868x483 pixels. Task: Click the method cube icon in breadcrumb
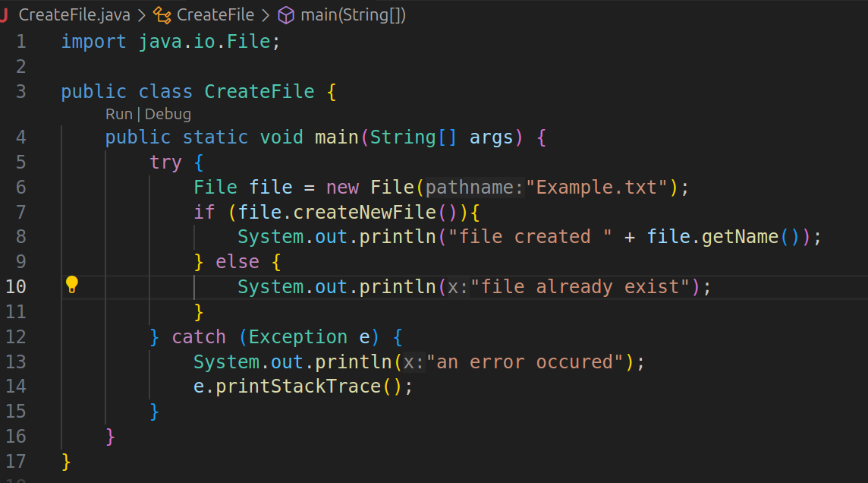286,14
